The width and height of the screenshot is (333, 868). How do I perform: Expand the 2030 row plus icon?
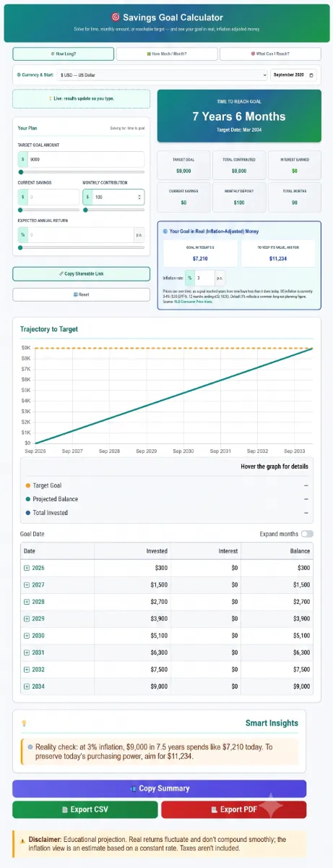click(x=27, y=635)
